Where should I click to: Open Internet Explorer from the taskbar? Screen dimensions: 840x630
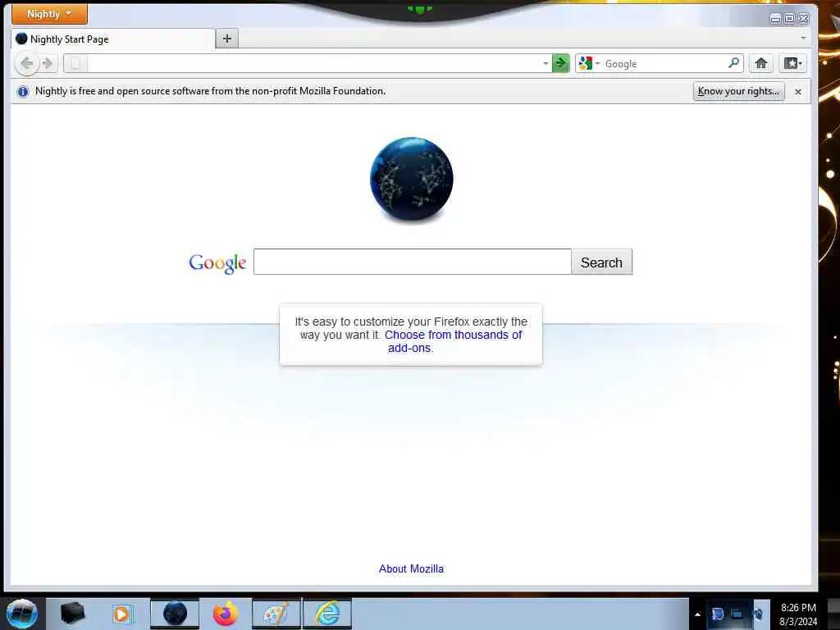[x=327, y=614]
